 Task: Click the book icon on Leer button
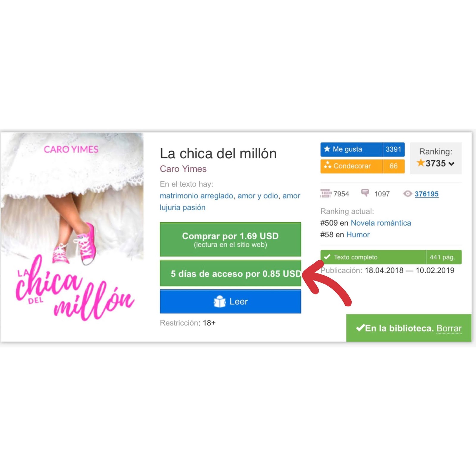tap(220, 301)
